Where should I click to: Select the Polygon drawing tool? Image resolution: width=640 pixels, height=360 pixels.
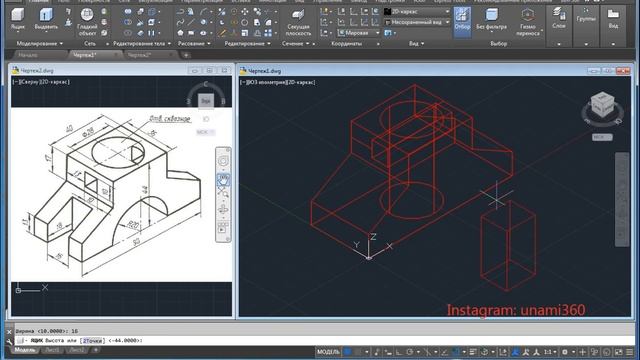[x=180, y=33]
